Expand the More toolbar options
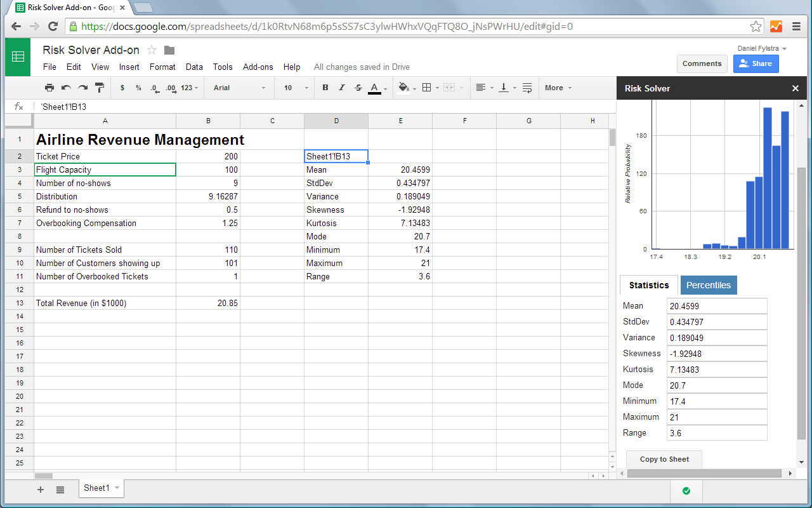 558,88
